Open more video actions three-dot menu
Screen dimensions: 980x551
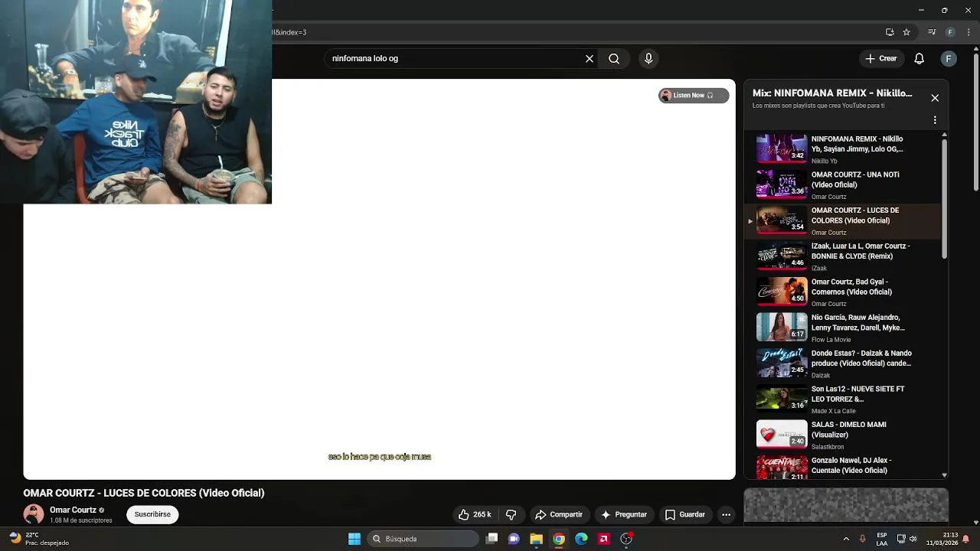(726, 514)
